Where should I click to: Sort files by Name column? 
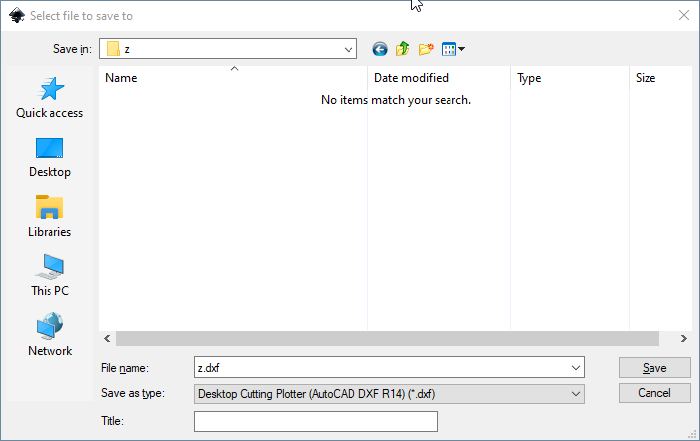coord(233,78)
